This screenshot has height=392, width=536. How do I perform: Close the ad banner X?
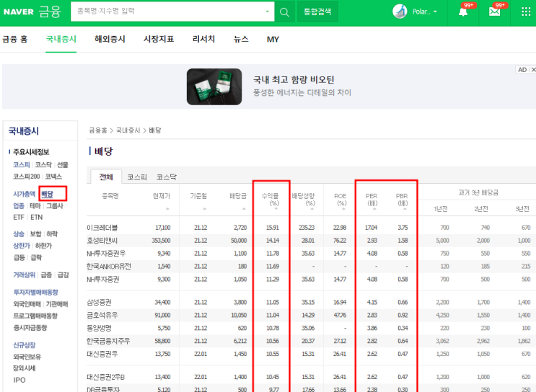pyautogui.click(x=533, y=70)
